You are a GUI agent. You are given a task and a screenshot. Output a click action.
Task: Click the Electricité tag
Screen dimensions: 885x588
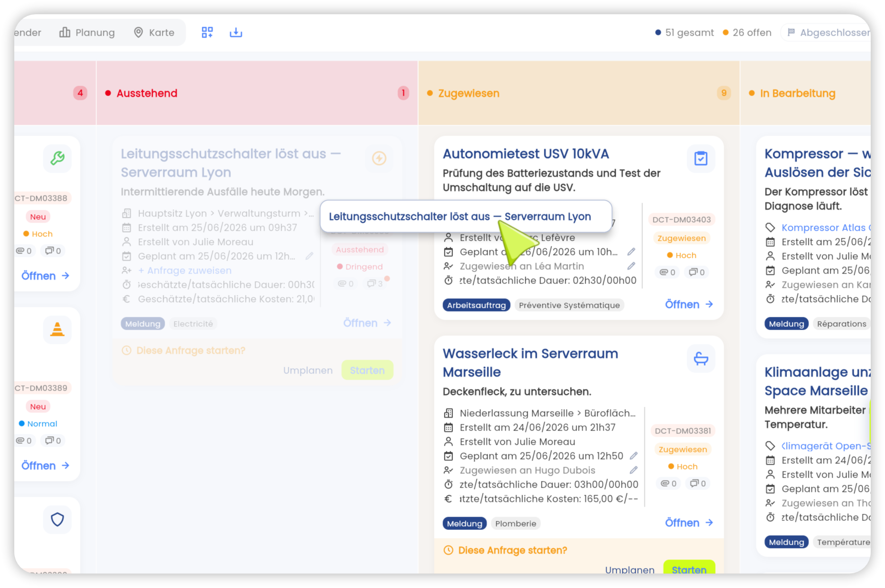pos(193,323)
